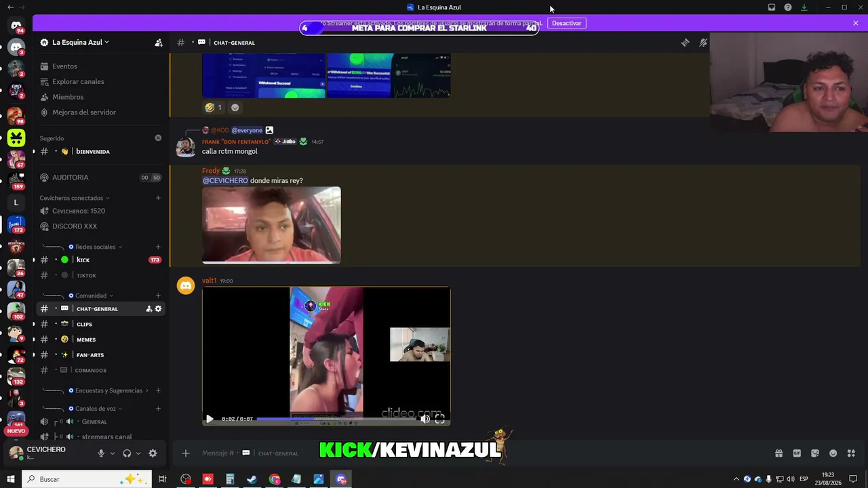Open the image in Fredy's message
The image size is (868, 488).
[271, 225]
